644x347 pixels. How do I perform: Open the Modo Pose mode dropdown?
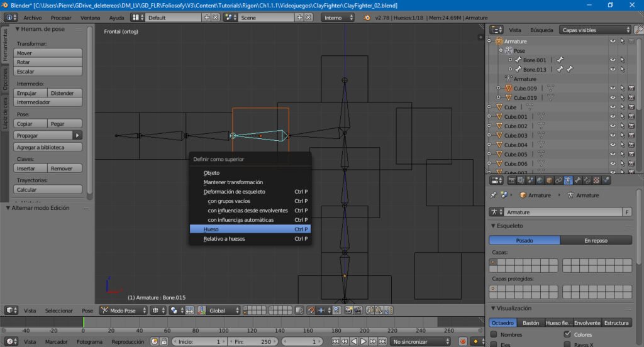click(123, 311)
